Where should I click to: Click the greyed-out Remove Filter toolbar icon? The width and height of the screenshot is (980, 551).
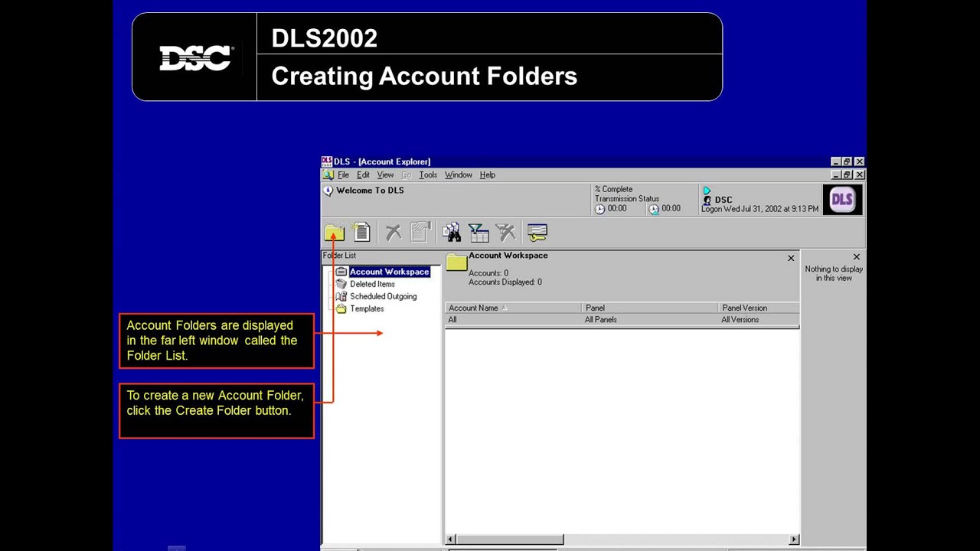505,232
